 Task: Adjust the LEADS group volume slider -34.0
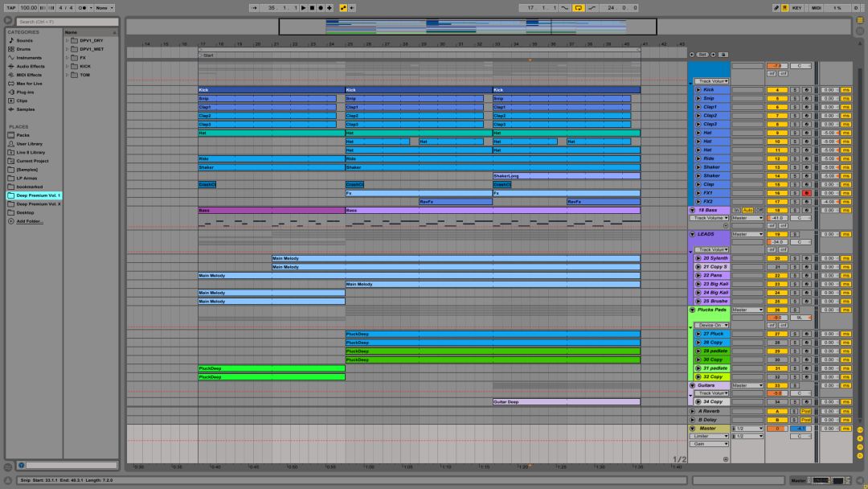[776, 243]
